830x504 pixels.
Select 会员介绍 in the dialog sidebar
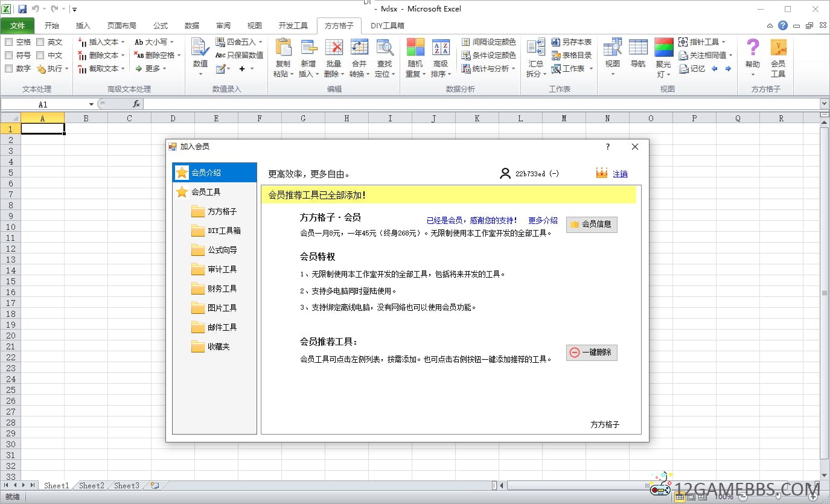click(x=215, y=173)
